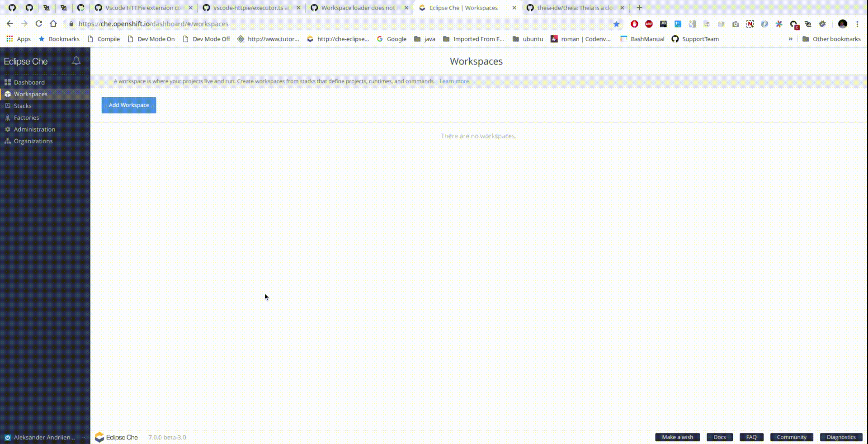The width and height of the screenshot is (868, 444).
Task: Expand the ubuntu bookmarks folder
Action: coord(528,39)
